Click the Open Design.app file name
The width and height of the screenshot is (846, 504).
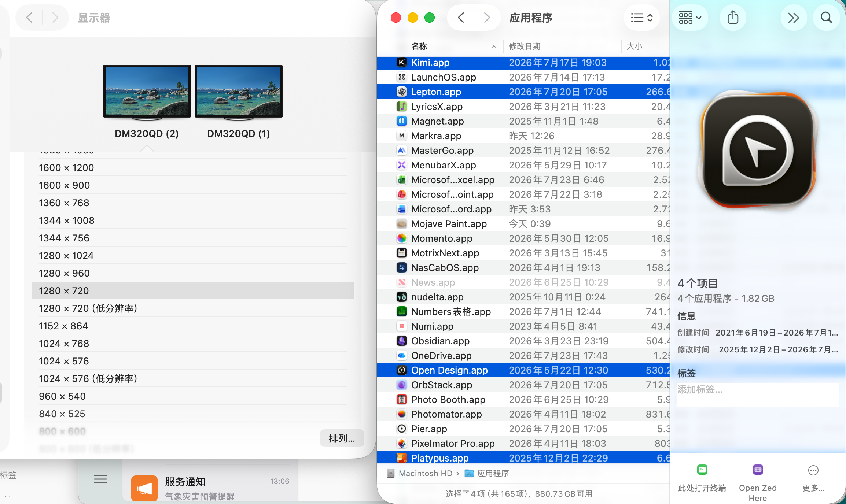click(x=449, y=370)
